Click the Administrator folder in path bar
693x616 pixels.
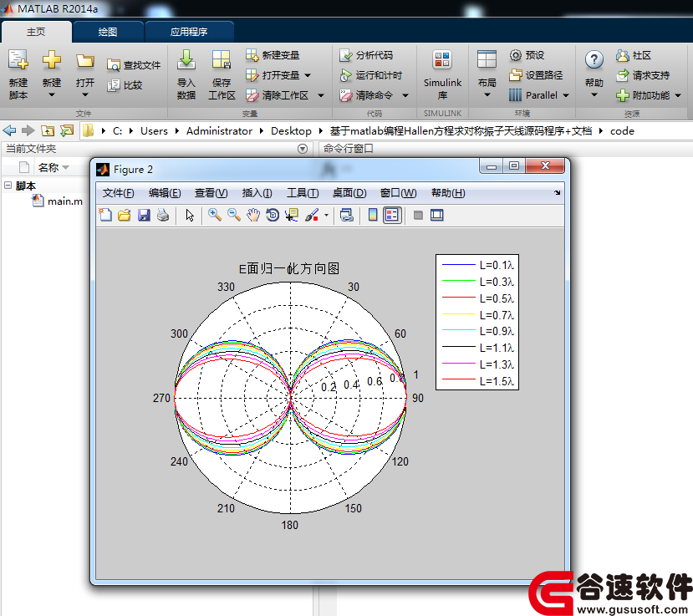pyautogui.click(x=219, y=130)
